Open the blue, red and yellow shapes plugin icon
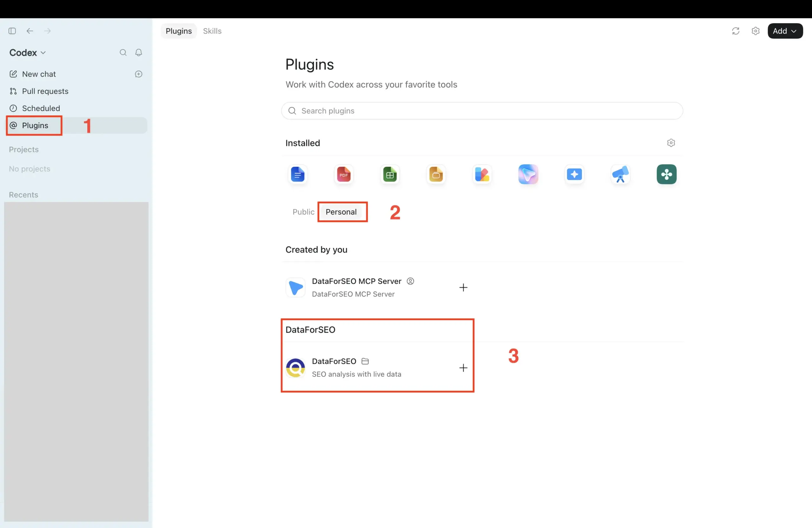Screen dimensions: 812x528 482,174
